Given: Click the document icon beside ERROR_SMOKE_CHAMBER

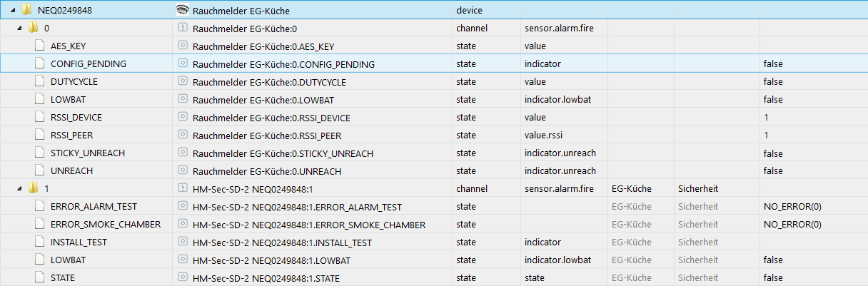Looking at the screenshot, I should pyautogui.click(x=40, y=225).
